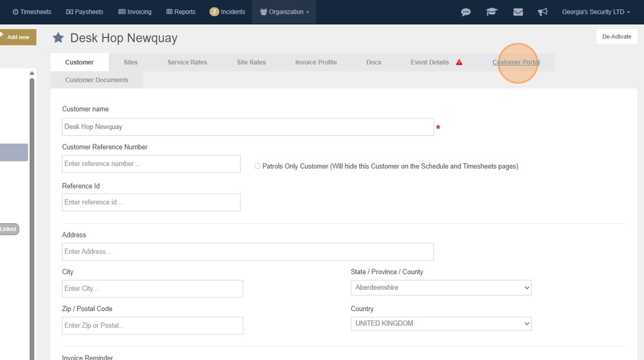644x360 pixels.
Task: Click the Zip / Postal Code field
Action: click(x=152, y=325)
